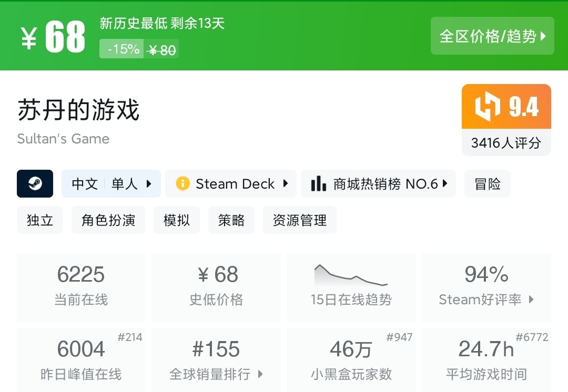Tap the Heybox logo in score badge
The height and width of the screenshot is (392, 568).
[487, 107]
